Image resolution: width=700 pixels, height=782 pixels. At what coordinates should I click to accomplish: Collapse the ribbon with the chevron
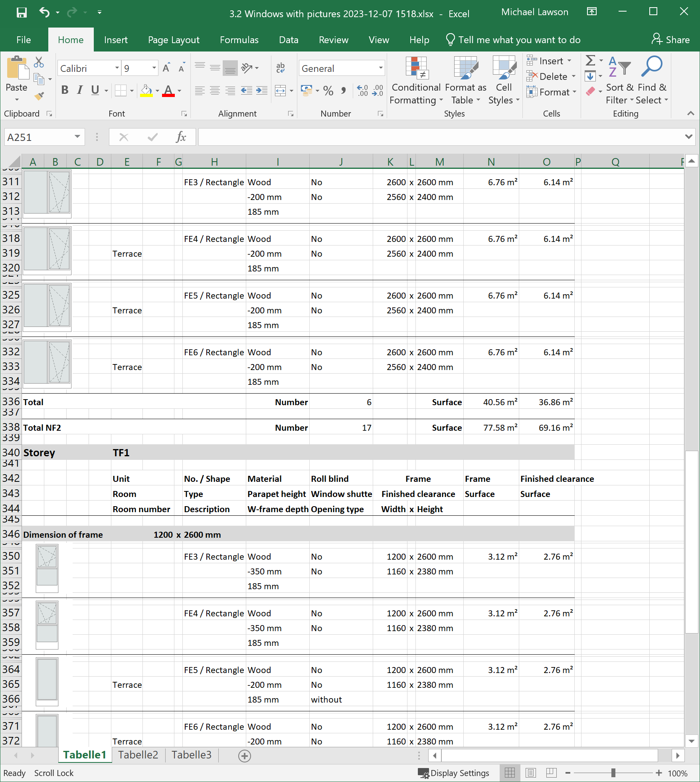point(691,113)
